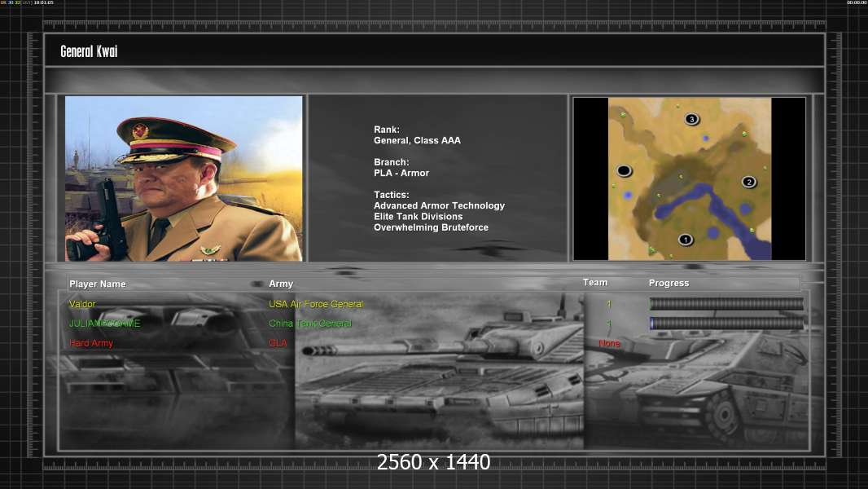Viewport: 868px width, 489px height.
Task: Click JULIANPCGAME's loading progress bar
Action: click(726, 324)
